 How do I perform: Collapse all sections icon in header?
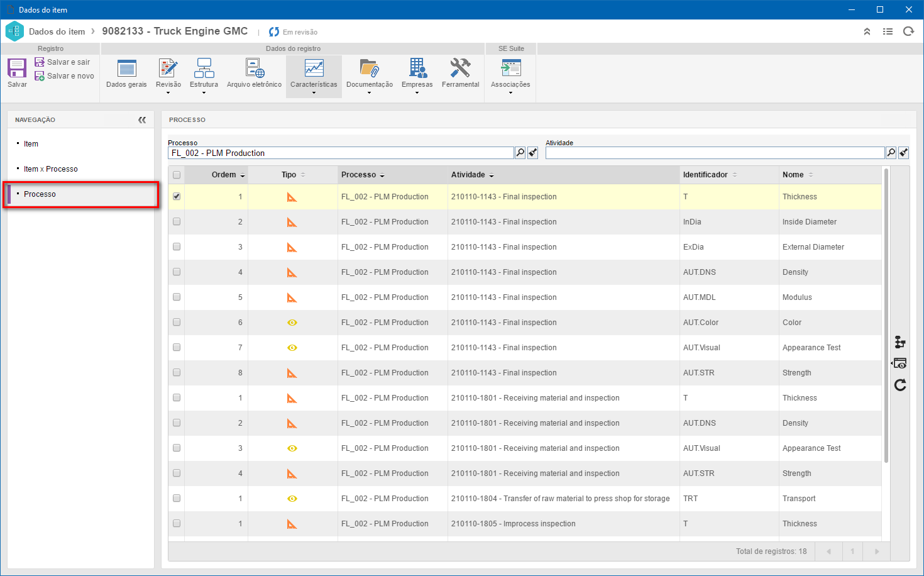pyautogui.click(x=867, y=31)
